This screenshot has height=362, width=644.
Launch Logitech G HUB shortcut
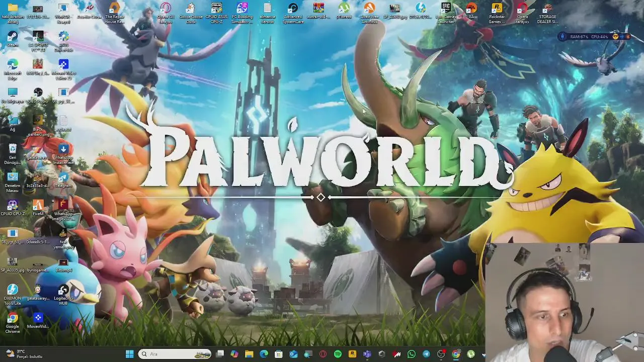(63, 295)
